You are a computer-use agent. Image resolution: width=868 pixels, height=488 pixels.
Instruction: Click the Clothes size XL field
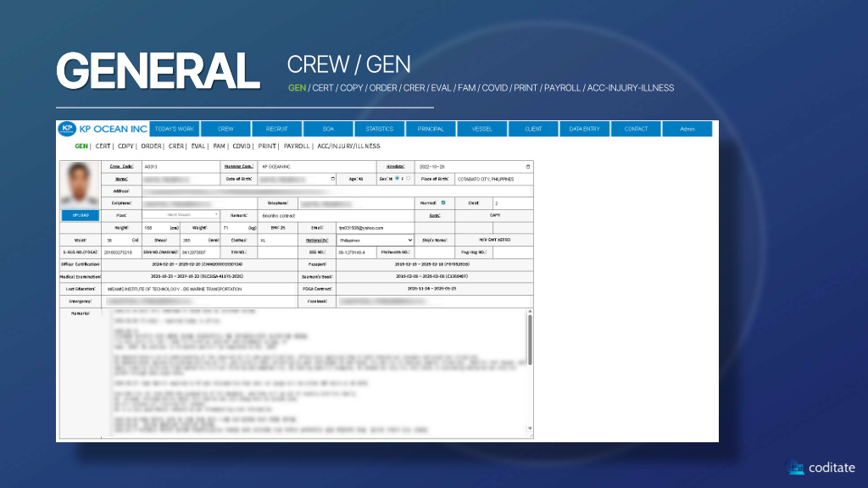pos(277,240)
